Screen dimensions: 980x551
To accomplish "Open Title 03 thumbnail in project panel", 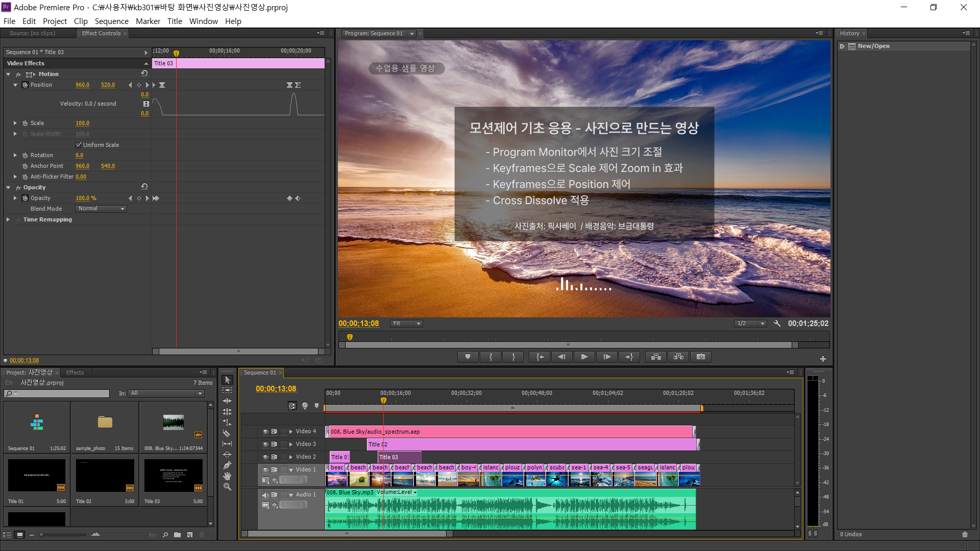I will click(173, 475).
